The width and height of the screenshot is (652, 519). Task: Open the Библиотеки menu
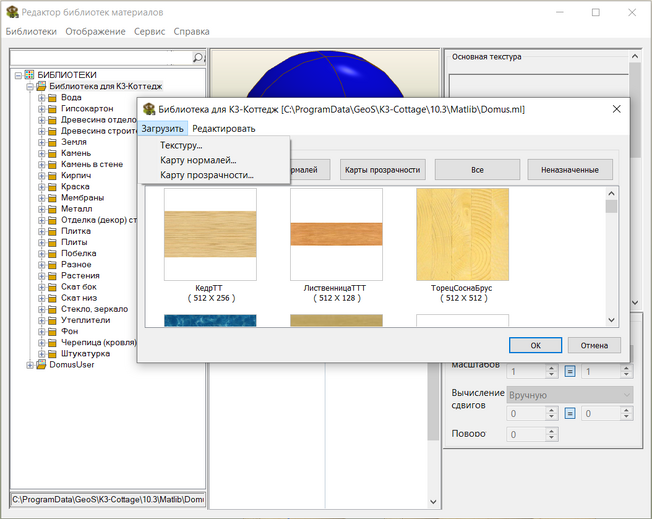point(31,32)
